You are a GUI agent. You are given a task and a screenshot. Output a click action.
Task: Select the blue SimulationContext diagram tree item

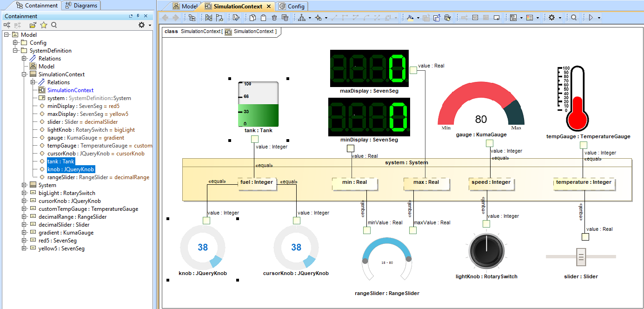[x=70, y=90]
